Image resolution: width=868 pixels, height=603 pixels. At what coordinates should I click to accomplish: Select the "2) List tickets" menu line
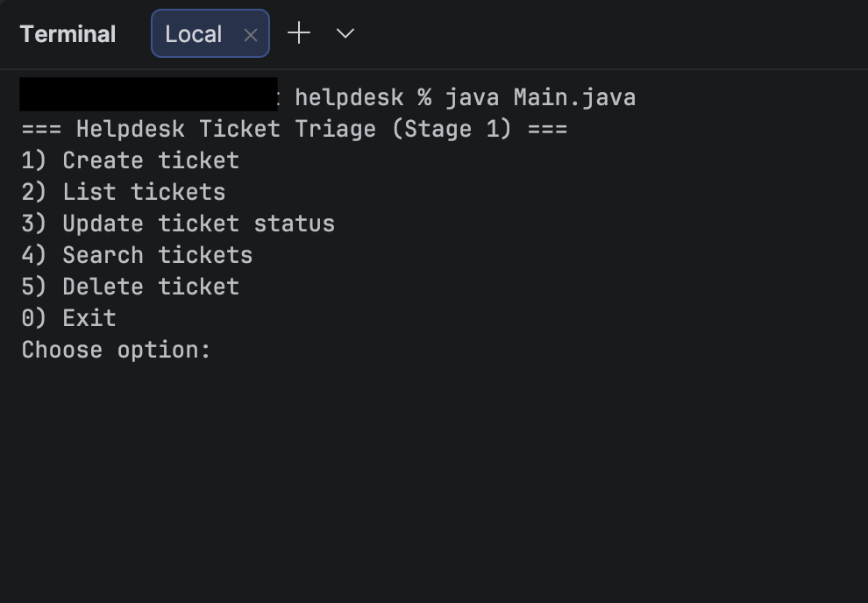pos(122,191)
